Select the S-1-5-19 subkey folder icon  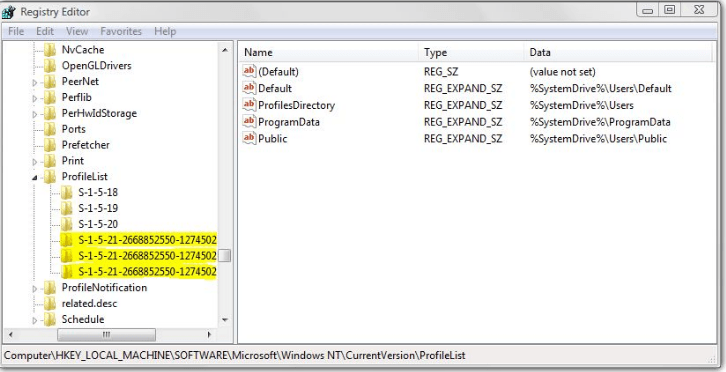point(67,208)
